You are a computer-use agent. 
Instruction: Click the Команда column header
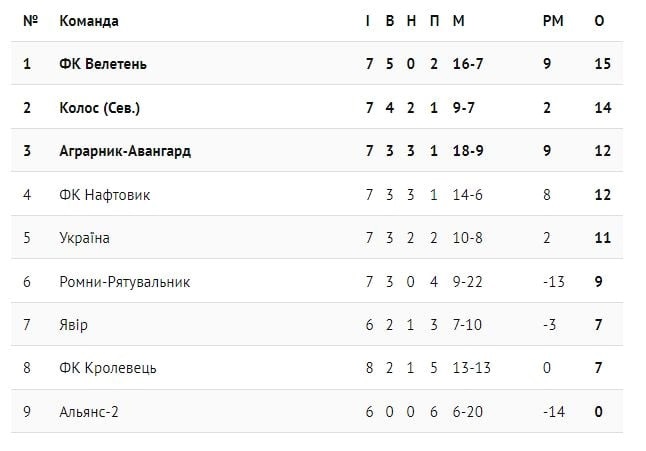(x=89, y=21)
